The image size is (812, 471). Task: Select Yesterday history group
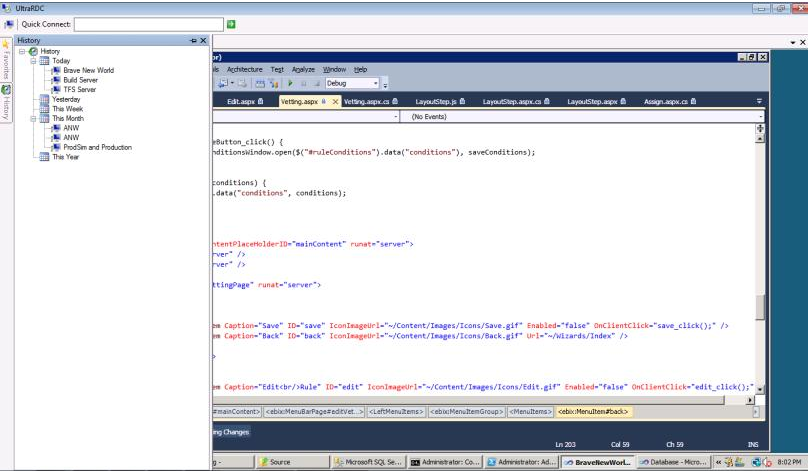(x=66, y=99)
